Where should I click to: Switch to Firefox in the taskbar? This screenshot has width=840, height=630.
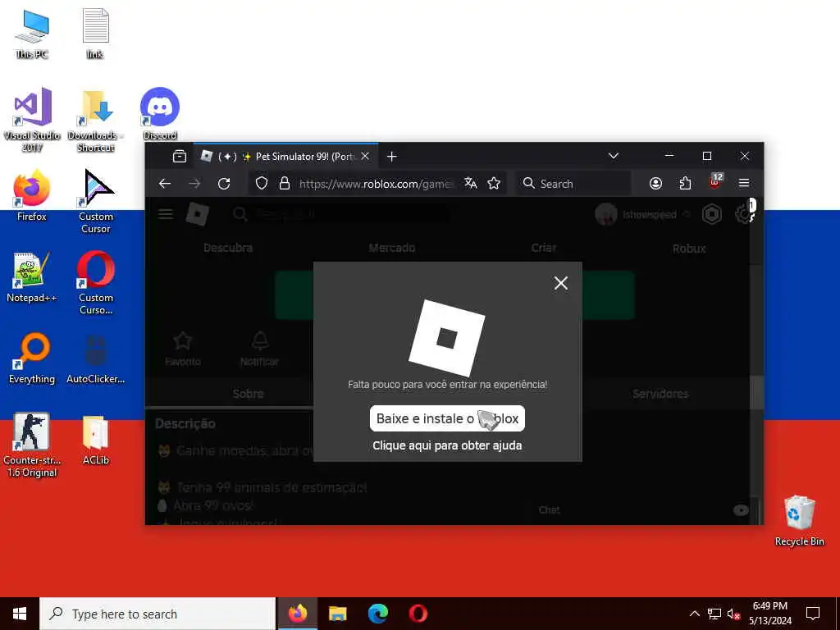coord(298,614)
